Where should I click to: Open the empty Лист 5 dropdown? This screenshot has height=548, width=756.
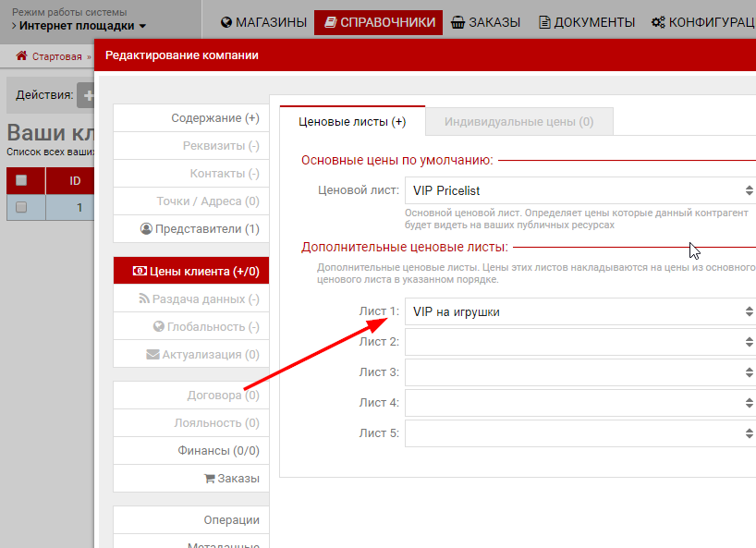580,433
